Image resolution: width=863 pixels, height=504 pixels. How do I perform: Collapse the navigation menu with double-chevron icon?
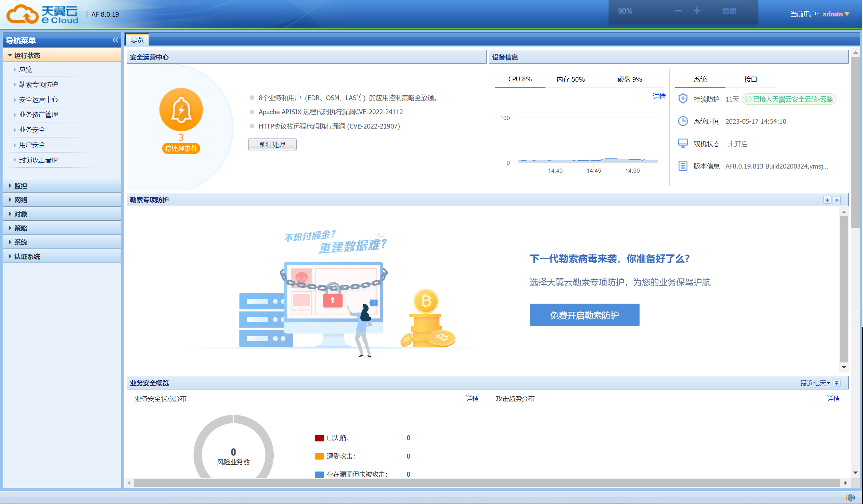point(115,40)
